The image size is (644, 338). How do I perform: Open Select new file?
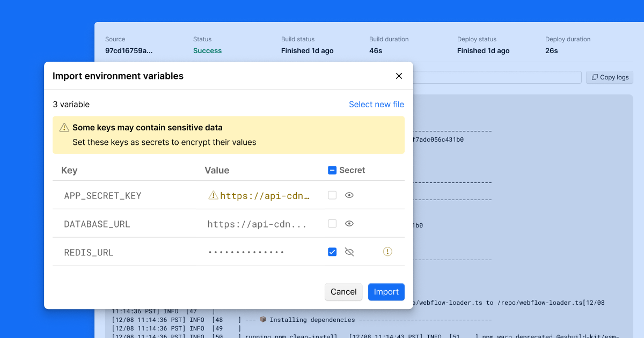tap(376, 104)
